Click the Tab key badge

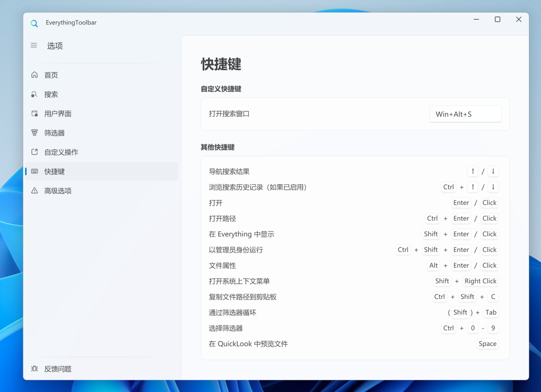pyautogui.click(x=491, y=312)
